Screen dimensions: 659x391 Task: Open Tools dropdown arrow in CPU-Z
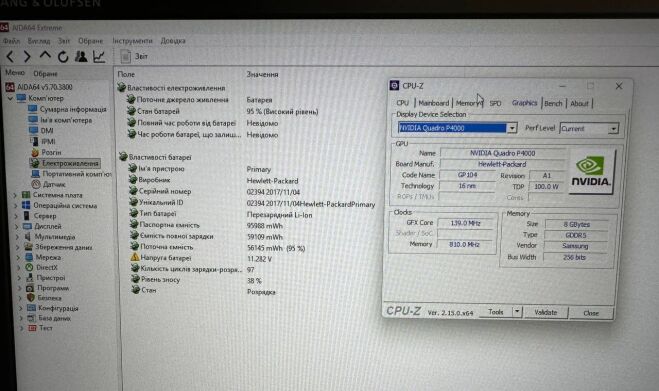[517, 312]
